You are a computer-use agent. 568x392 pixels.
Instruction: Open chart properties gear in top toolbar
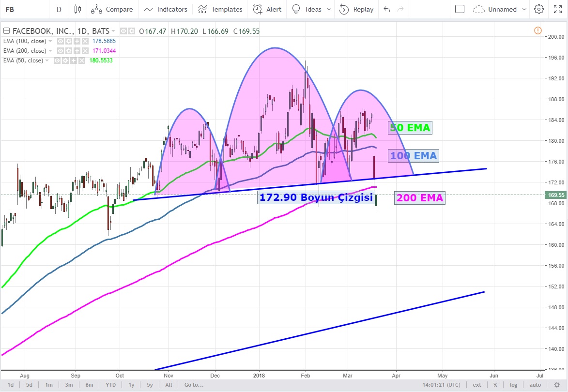(x=539, y=9)
